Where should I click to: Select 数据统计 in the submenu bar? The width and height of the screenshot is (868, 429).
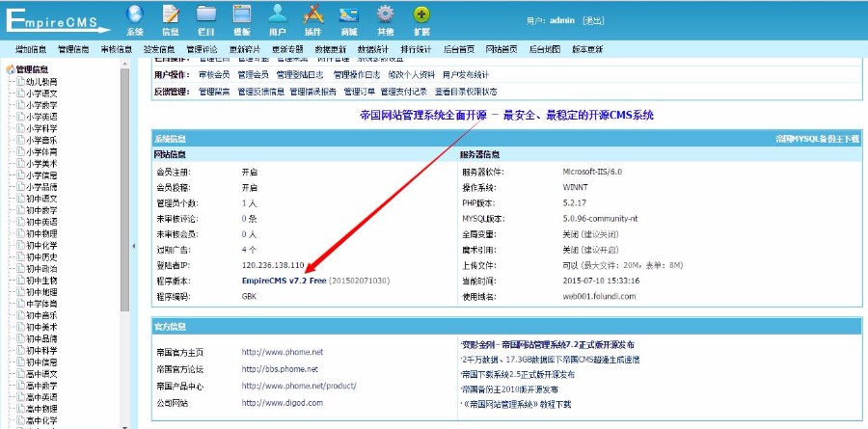(373, 49)
